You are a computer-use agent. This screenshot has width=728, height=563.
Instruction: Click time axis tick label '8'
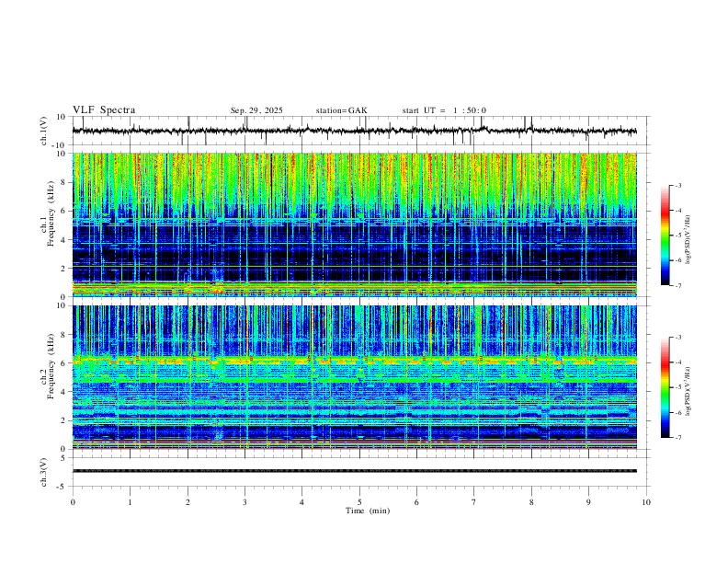pos(531,502)
